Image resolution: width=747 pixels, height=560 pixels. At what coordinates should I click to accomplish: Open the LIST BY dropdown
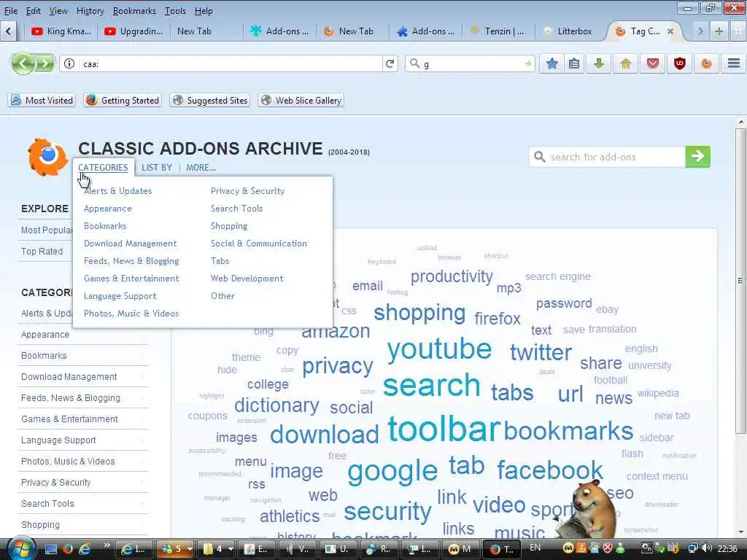[157, 168]
